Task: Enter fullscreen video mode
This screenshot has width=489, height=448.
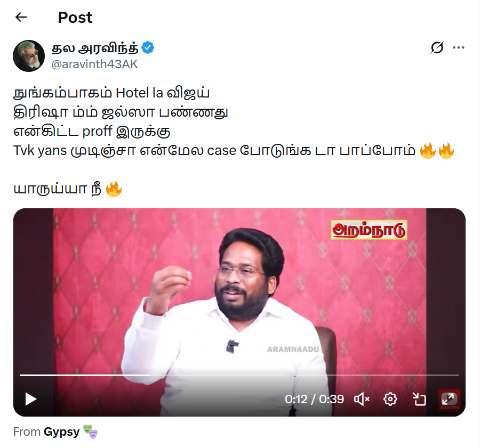Action: 448,399
